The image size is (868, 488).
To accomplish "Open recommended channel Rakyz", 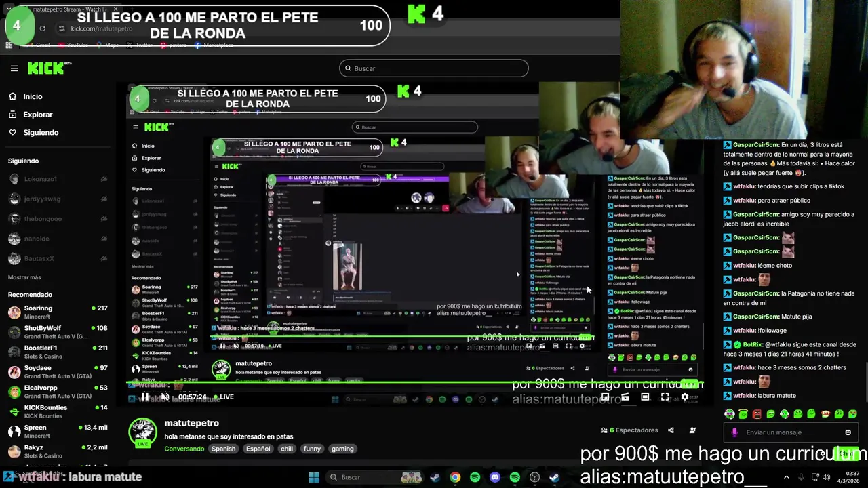I will (58, 451).
